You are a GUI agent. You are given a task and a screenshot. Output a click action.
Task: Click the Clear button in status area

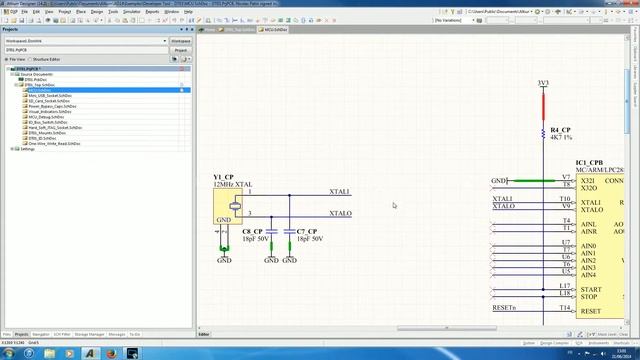pyautogui.click(x=623, y=335)
